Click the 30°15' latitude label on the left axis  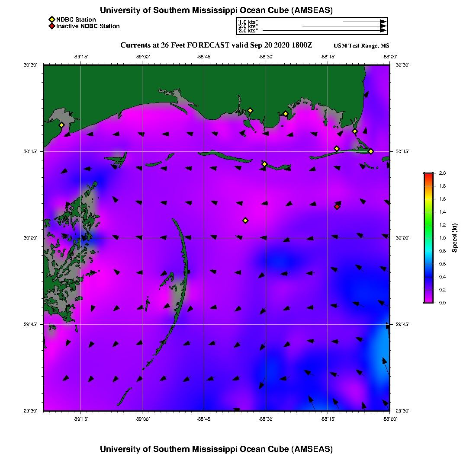pos(30,151)
